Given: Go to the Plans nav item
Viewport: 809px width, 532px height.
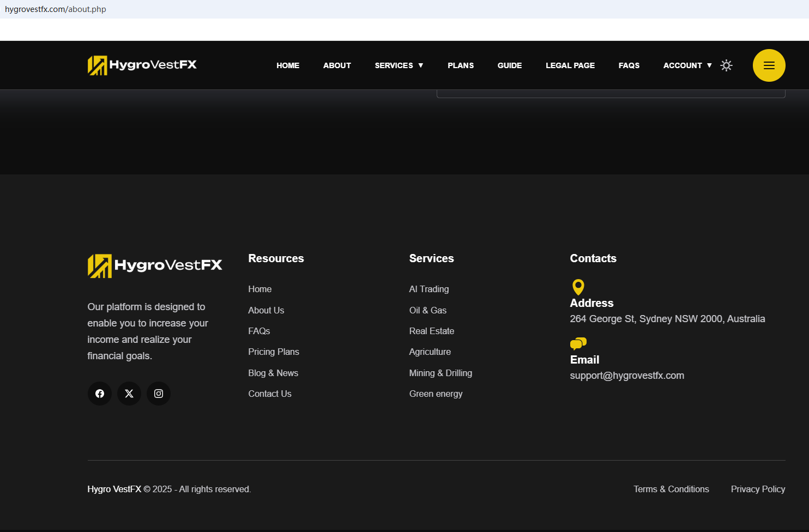Looking at the screenshot, I should click(461, 65).
